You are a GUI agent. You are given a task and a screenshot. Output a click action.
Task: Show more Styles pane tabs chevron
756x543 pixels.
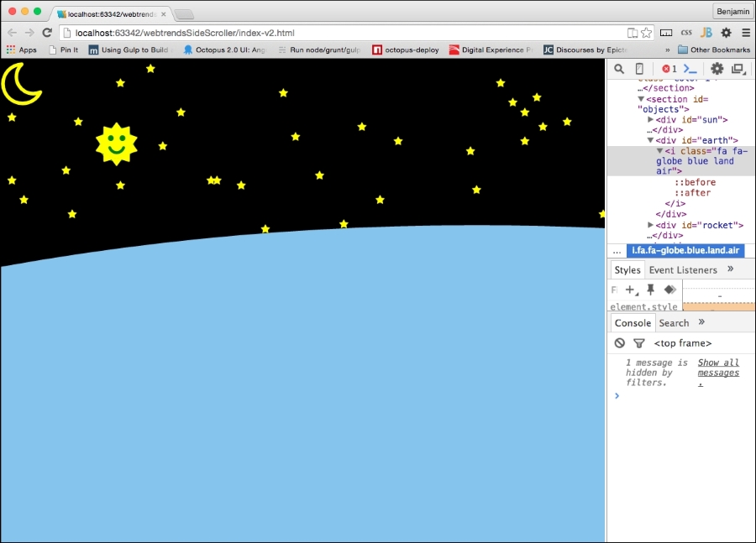tap(731, 269)
